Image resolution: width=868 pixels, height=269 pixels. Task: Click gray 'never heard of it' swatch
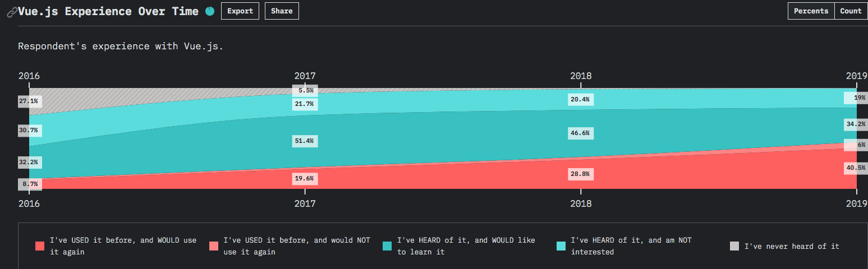coord(734,246)
